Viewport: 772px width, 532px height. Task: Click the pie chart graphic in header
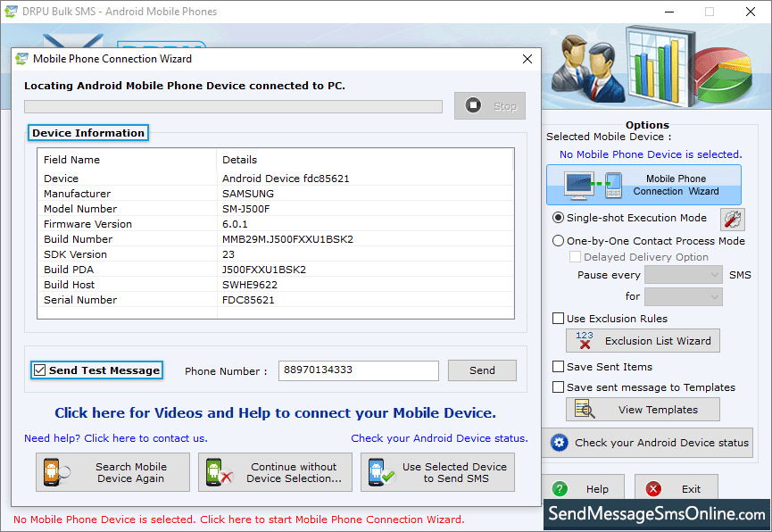[x=724, y=75]
